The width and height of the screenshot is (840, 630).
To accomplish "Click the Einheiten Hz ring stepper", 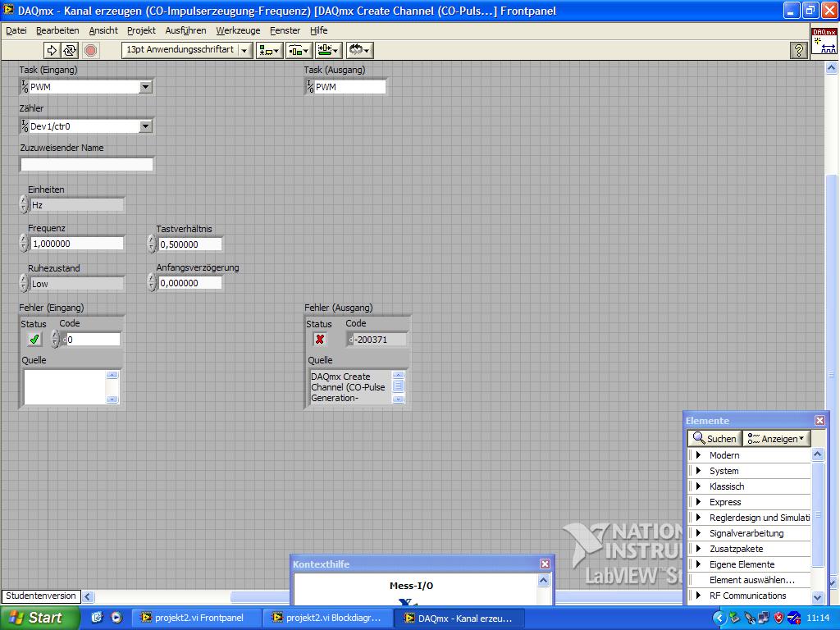I will click(x=24, y=204).
